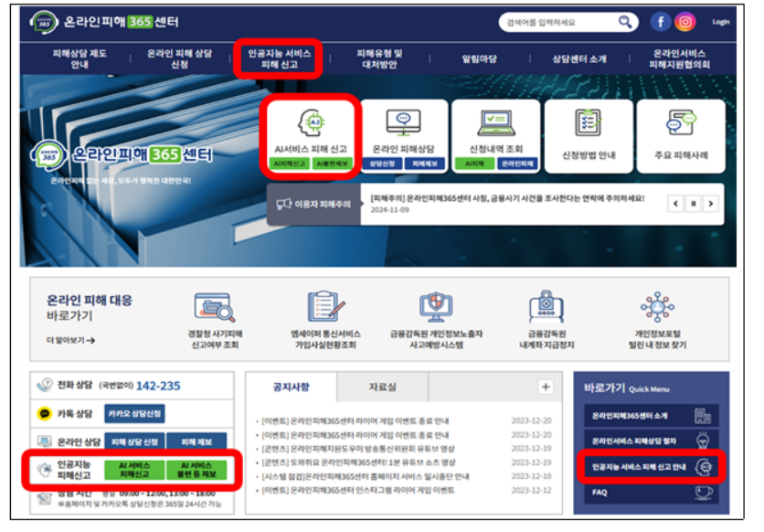764x532 pixels.
Task: Expand the notice list with plus button
Action: 546,388
